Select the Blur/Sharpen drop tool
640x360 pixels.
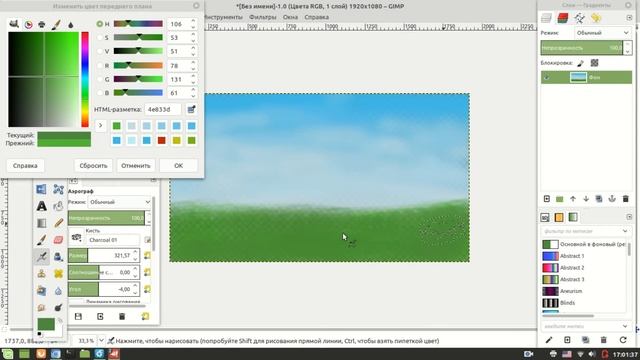tap(58, 291)
